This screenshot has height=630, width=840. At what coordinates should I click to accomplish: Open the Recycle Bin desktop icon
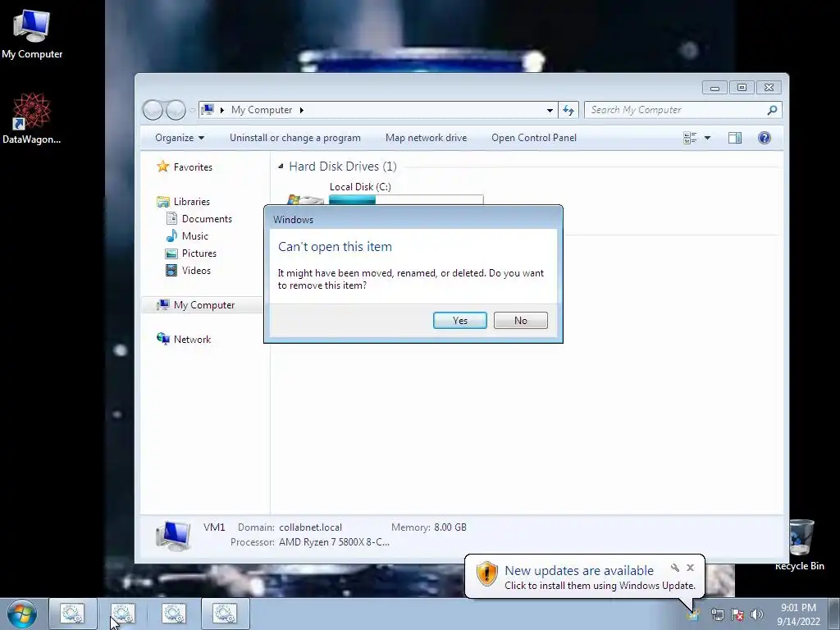(x=800, y=545)
